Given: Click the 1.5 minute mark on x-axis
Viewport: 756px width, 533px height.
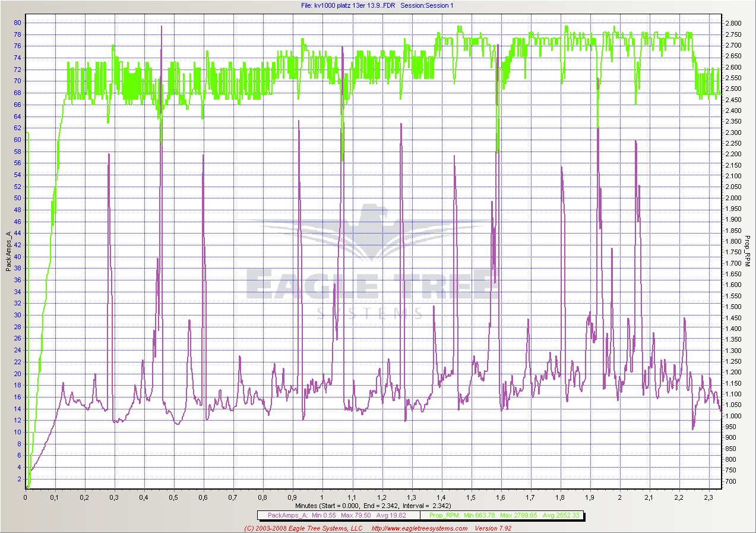Looking at the screenshot, I should pyautogui.click(x=470, y=497).
